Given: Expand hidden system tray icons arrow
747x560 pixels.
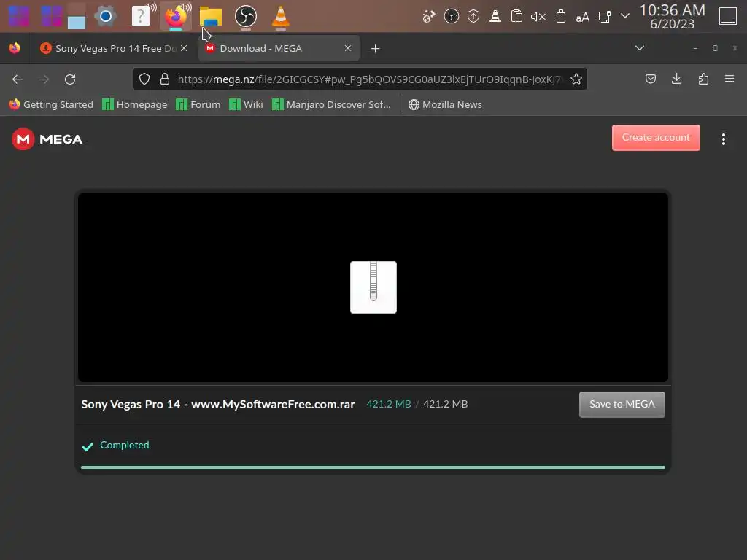Looking at the screenshot, I should (x=625, y=16).
